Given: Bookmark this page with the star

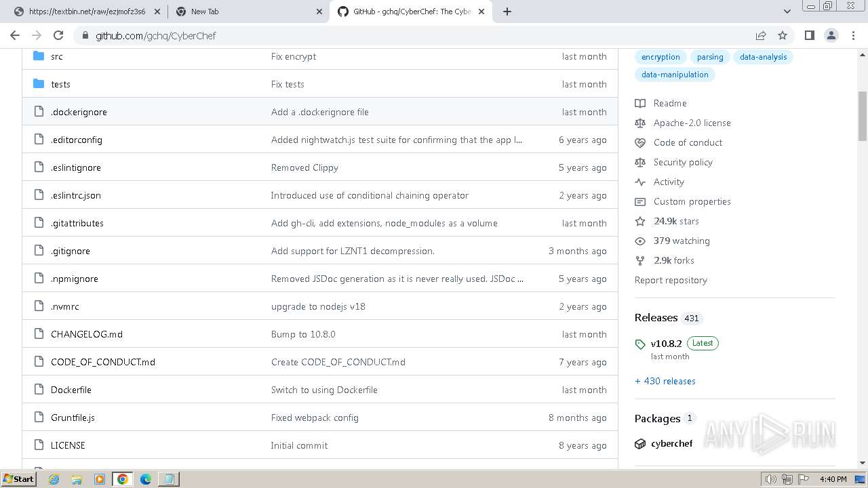Looking at the screenshot, I should [783, 35].
